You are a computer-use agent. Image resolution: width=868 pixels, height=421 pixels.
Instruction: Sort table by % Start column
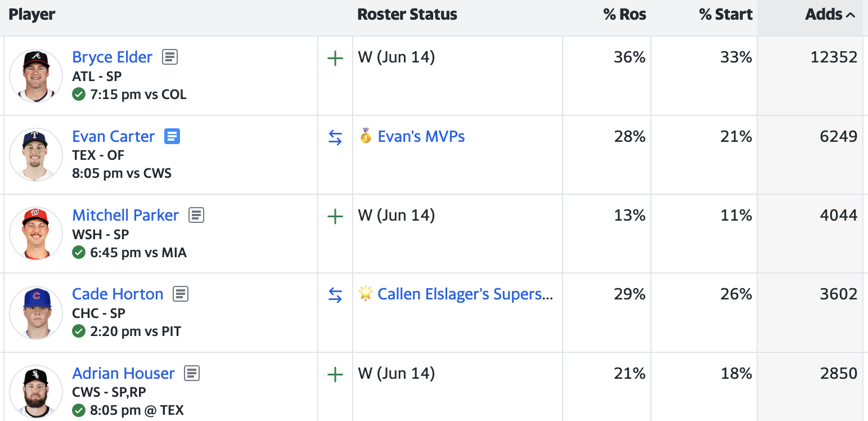tap(725, 15)
